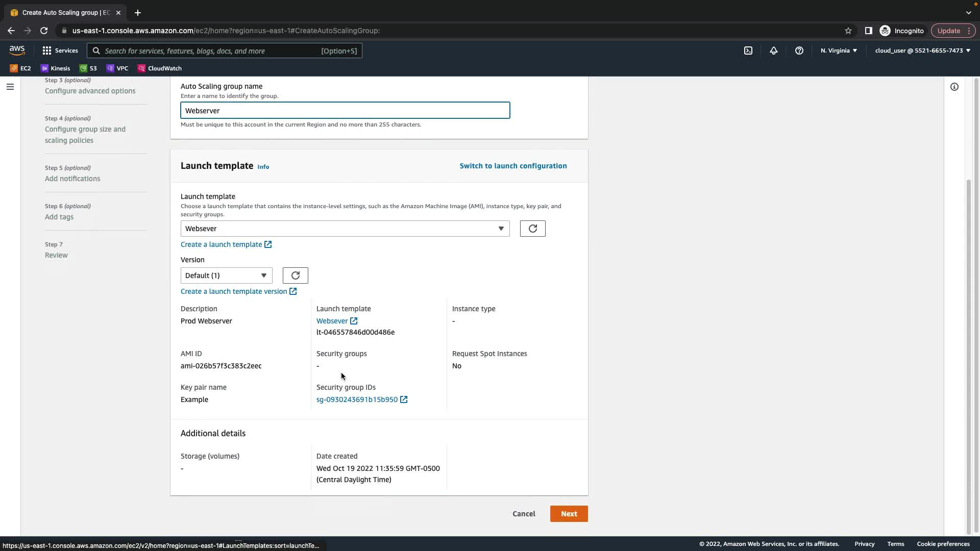Viewport: 980px width, 551px height.
Task: Expand the Version Default (1) dropdown
Action: coord(226,275)
